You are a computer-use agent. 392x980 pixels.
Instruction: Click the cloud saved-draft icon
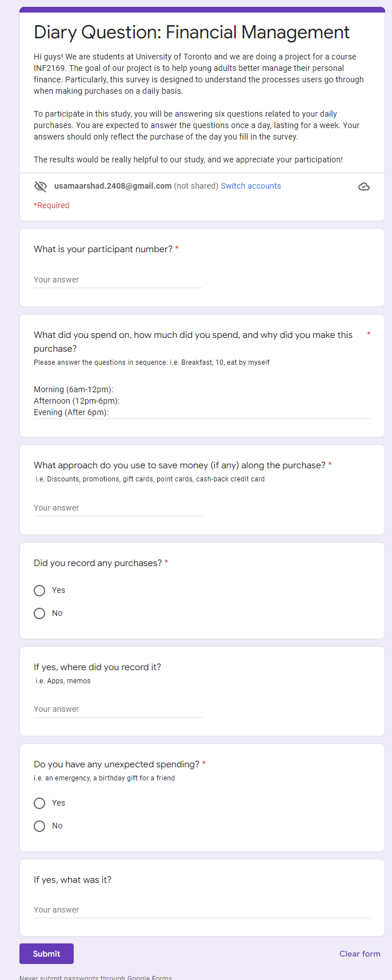pos(364,186)
